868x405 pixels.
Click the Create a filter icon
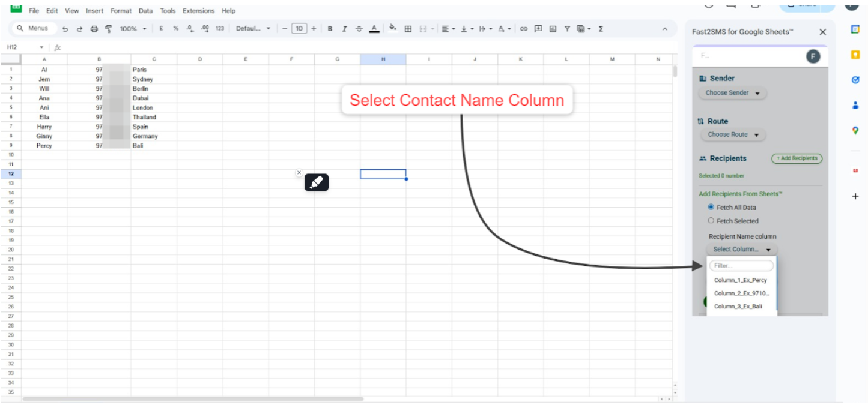pyautogui.click(x=566, y=29)
